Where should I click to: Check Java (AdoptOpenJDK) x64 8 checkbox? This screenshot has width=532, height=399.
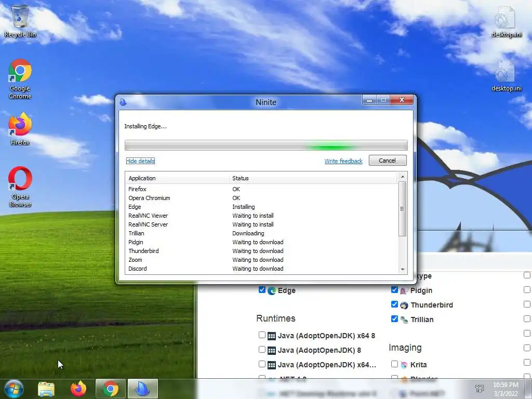click(262, 335)
